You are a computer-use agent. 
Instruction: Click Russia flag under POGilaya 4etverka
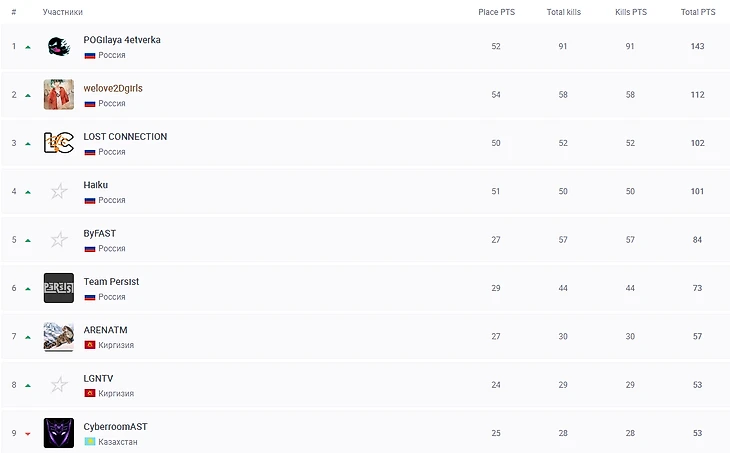point(89,55)
